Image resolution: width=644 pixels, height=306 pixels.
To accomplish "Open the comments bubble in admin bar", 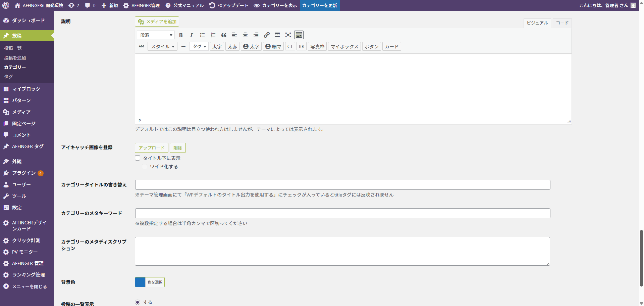I will (x=90, y=5).
